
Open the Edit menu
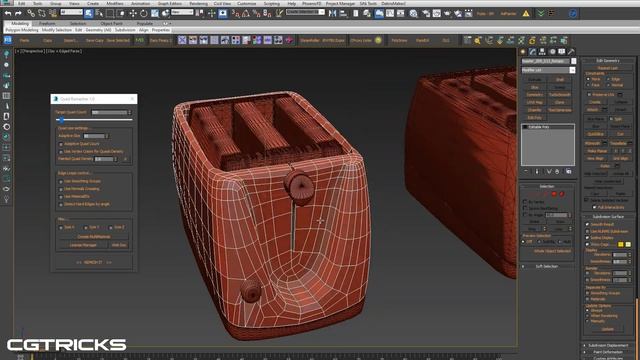click(21, 3)
